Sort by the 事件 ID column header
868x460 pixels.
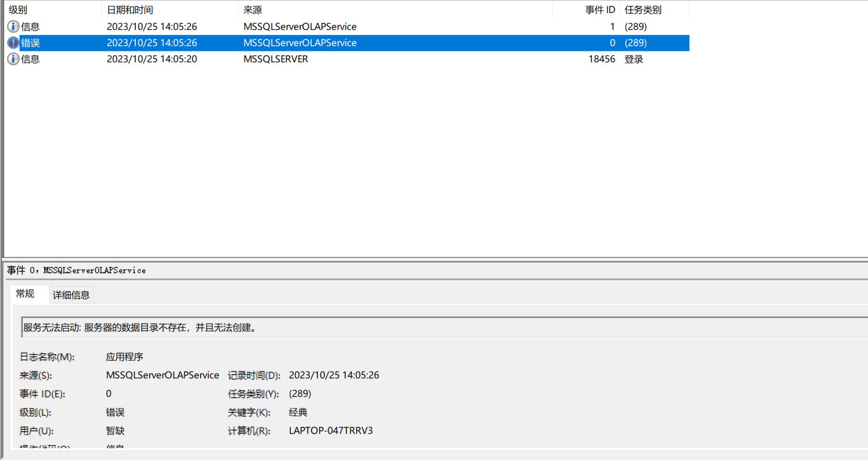click(599, 10)
